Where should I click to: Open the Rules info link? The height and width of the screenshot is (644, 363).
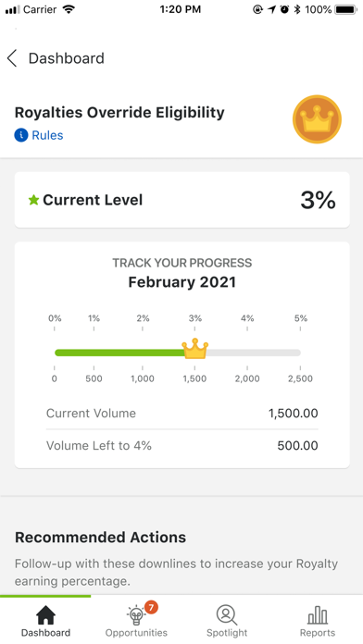47,135
